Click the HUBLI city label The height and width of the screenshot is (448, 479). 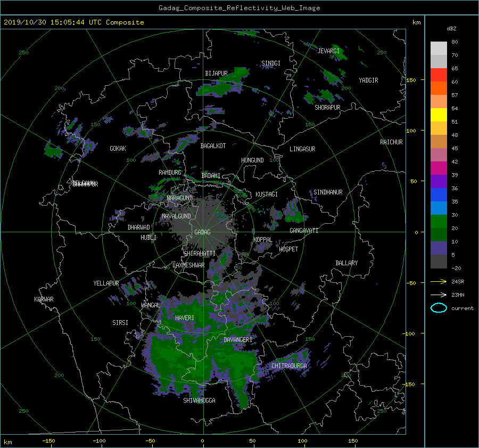148,237
